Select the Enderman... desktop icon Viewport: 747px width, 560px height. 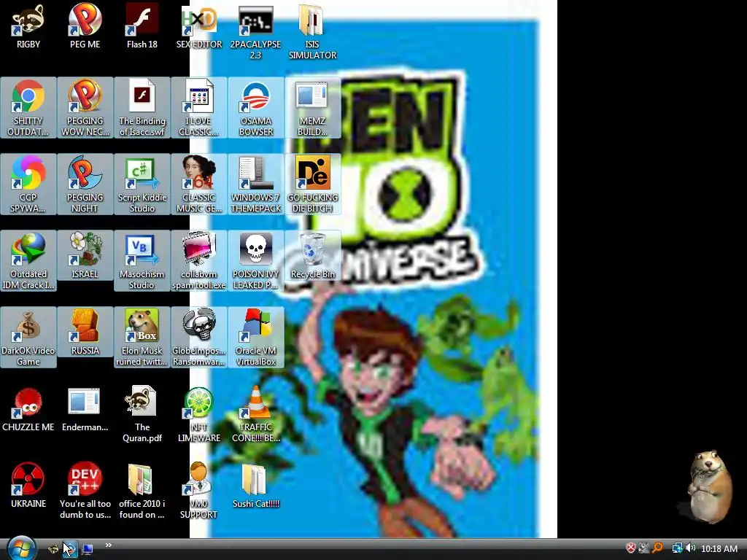pos(85,410)
